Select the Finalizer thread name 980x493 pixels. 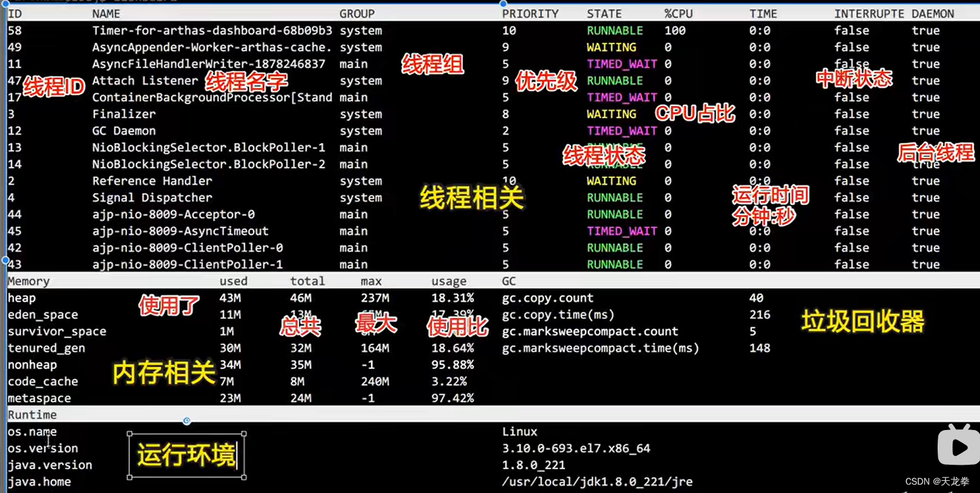[x=124, y=114]
